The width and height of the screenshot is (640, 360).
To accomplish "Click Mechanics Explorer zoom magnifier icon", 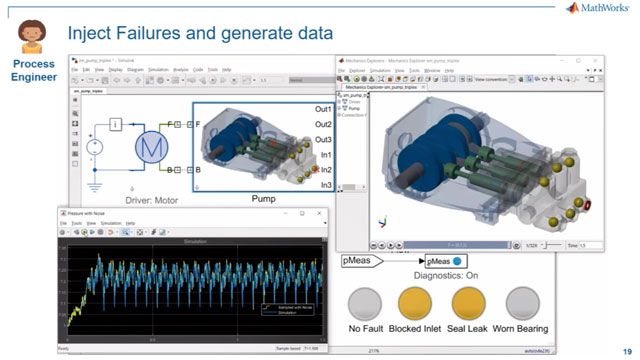I will click(x=559, y=79).
